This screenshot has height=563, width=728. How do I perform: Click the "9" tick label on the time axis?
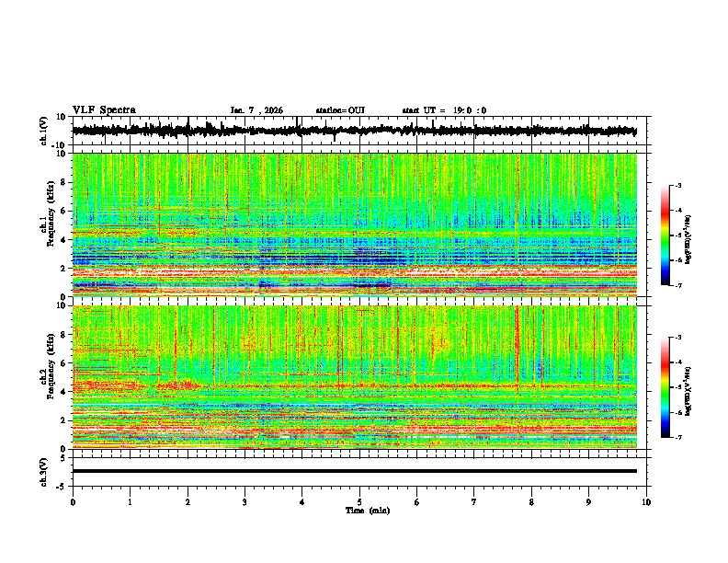click(x=588, y=502)
